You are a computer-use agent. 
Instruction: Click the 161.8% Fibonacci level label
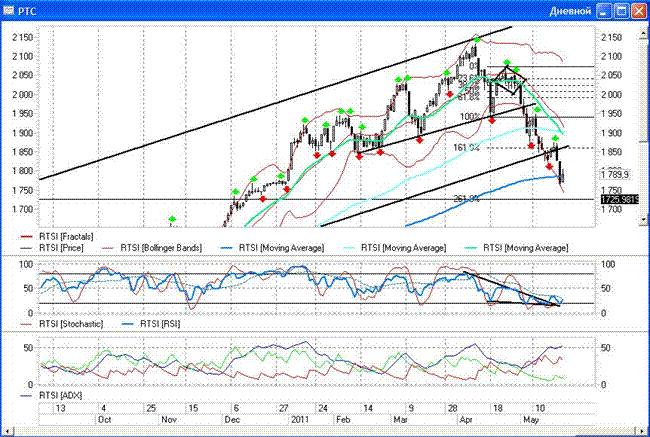(x=466, y=147)
